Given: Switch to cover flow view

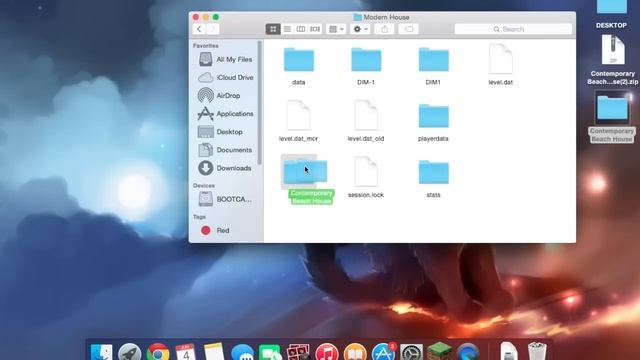Looking at the screenshot, I should [315, 29].
